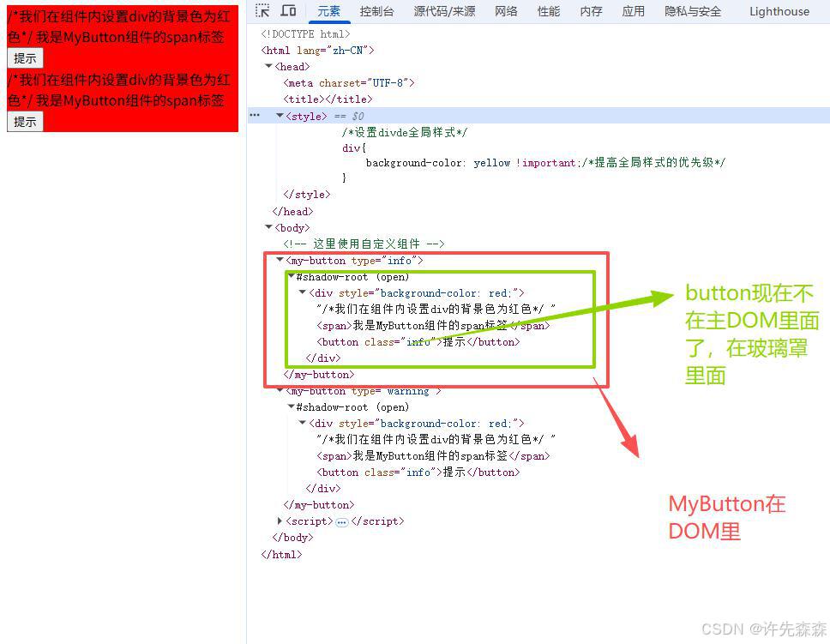Open the Lighthouse tab
Image resolution: width=830 pixels, height=644 pixels.
coord(779,11)
